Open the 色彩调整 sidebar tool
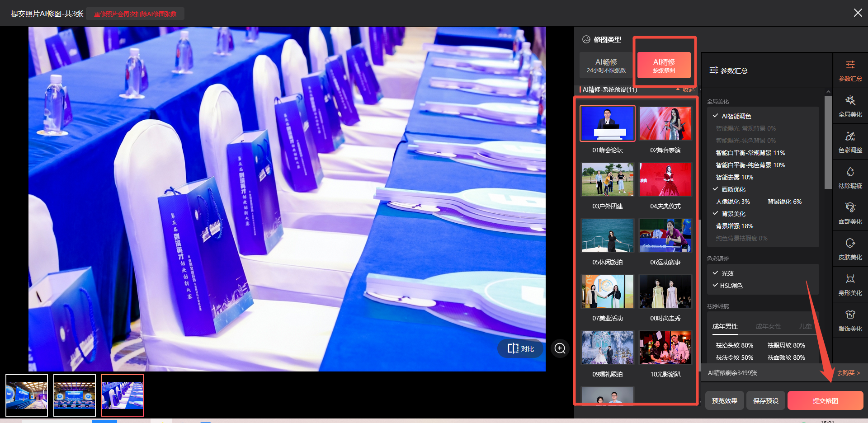This screenshot has width=868, height=423. coord(850,142)
